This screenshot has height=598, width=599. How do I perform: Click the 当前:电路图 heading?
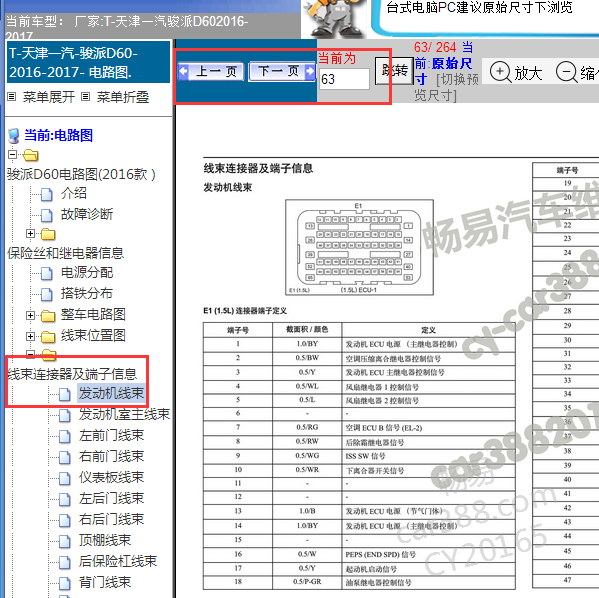click(x=58, y=135)
